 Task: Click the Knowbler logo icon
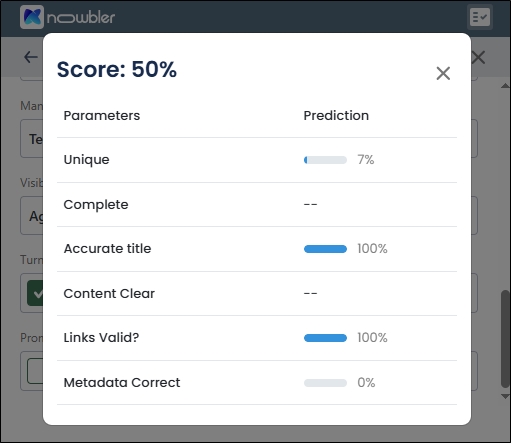click(32, 17)
